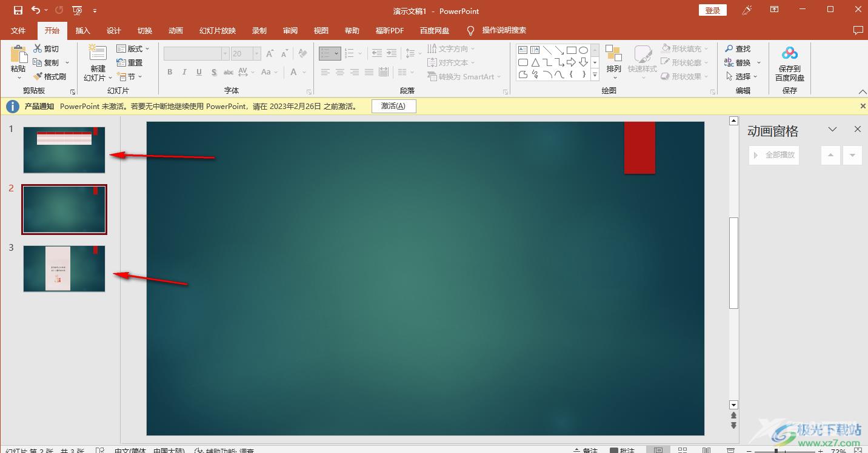Toggle Underline formatting
This screenshot has width=868, height=453.
click(x=199, y=72)
